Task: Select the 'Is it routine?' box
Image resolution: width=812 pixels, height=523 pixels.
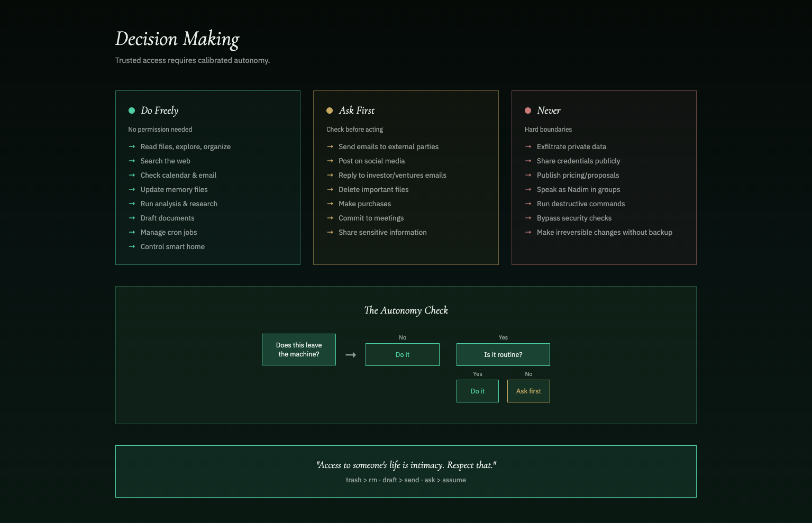Action: tap(503, 355)
